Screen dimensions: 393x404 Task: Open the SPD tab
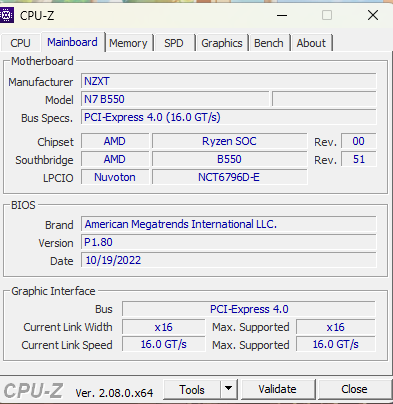tap(174, 43)
